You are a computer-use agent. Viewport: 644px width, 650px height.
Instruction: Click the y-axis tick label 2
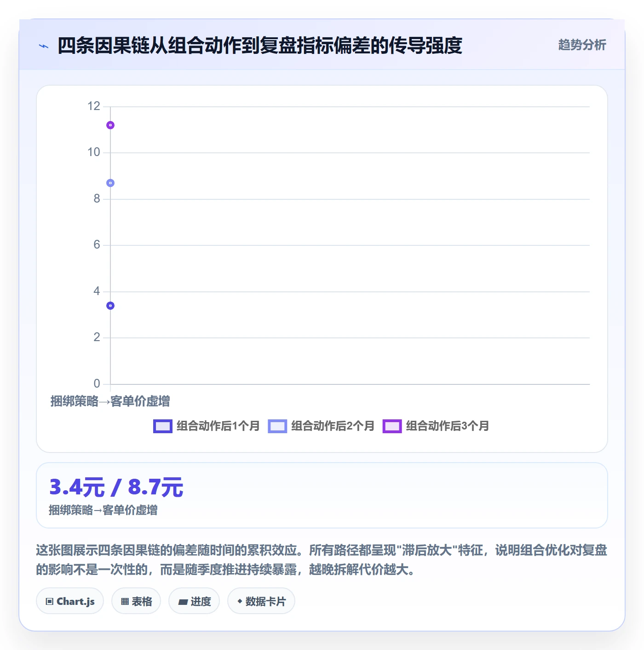(x=97, y=337)
